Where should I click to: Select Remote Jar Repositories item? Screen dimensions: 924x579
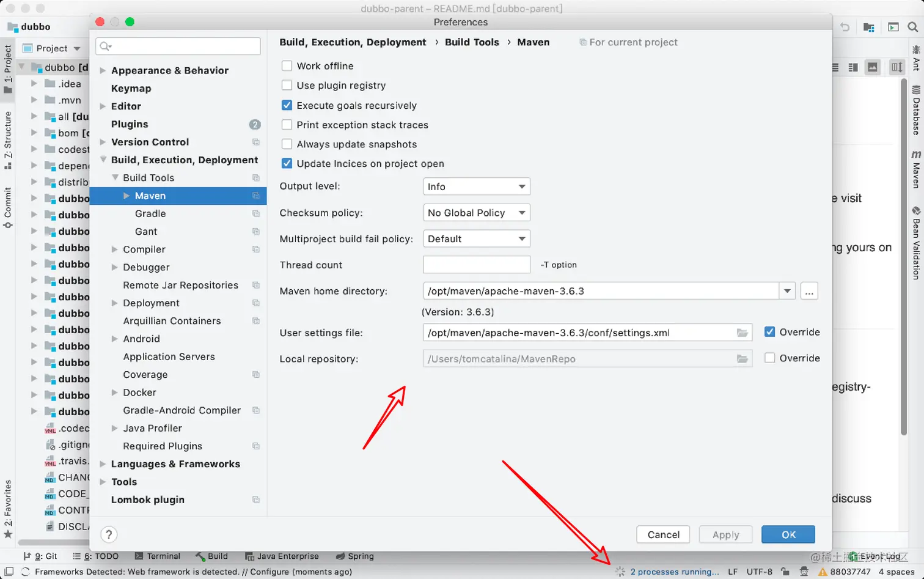pyautogui.click(x=180, y=285)
